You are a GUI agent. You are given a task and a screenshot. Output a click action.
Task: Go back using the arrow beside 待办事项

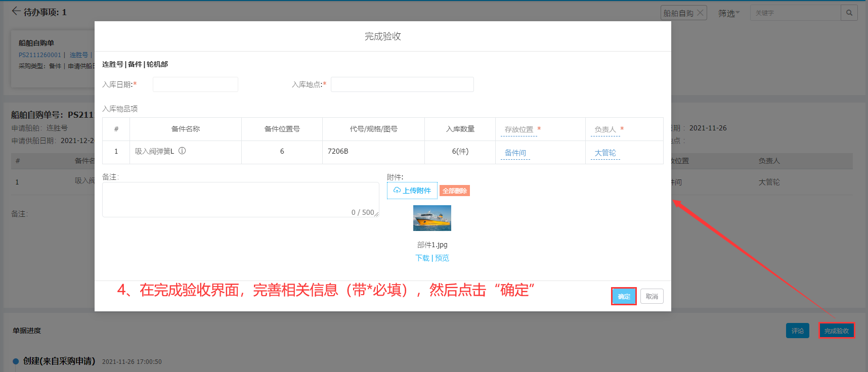pos(16,11)
